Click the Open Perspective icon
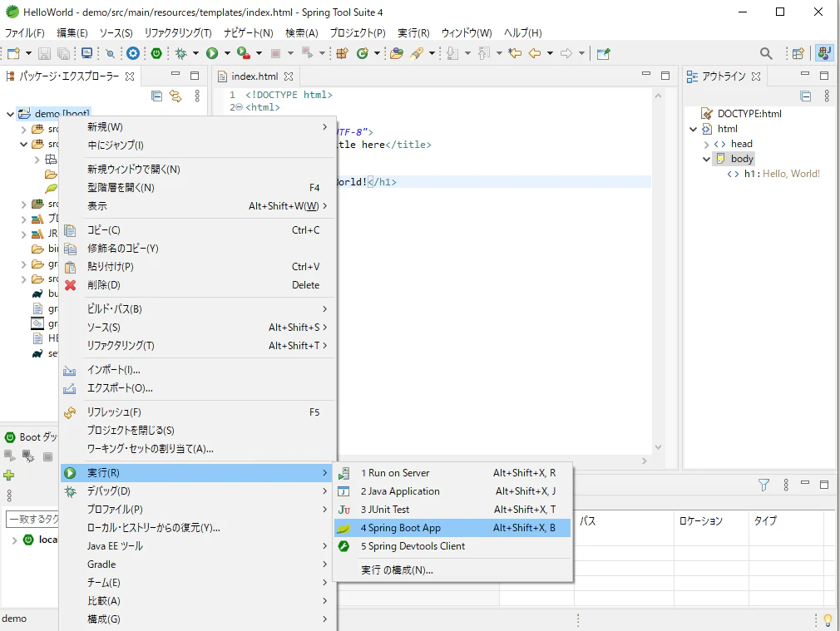The height and width of the screenshot is (631, 840). click(798, 53)
